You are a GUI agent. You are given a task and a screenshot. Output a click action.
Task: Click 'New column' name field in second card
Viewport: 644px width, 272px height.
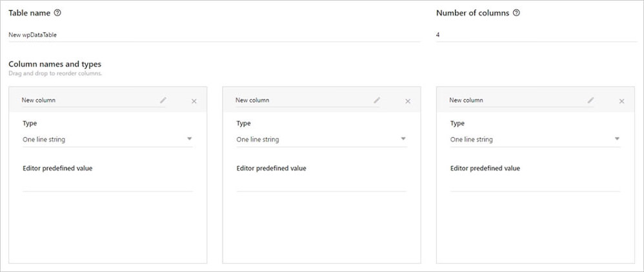tap(307, 100)
